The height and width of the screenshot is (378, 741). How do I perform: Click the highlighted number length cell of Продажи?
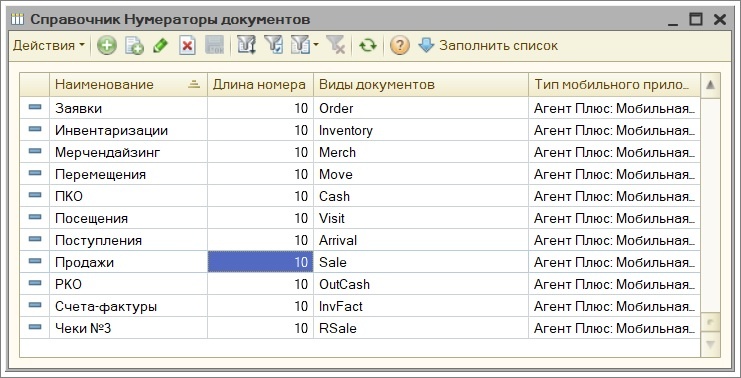coord(260,262)
